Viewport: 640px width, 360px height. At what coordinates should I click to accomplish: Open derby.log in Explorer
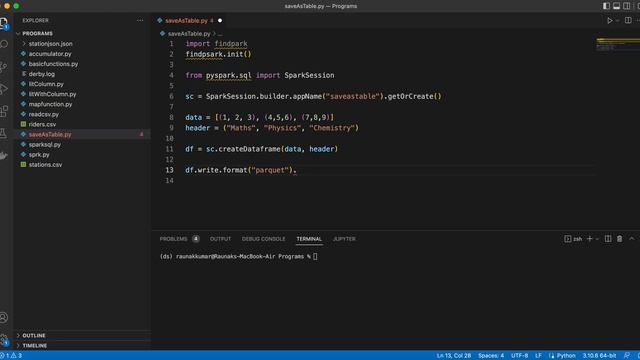[42, 74]
